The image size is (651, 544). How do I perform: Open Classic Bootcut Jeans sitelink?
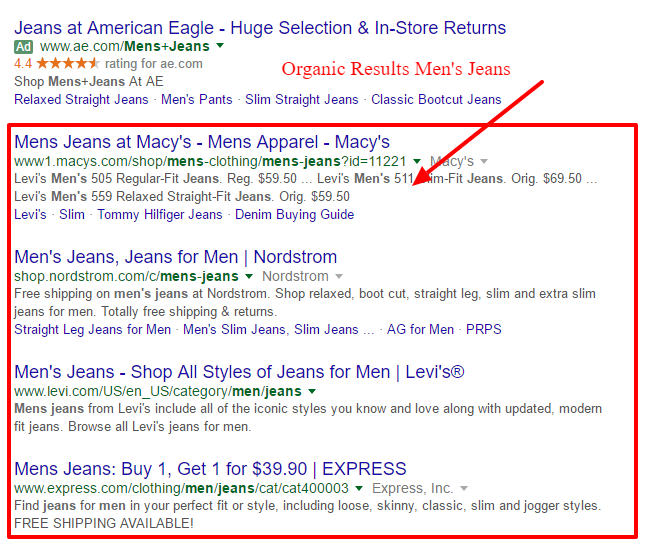436,100
